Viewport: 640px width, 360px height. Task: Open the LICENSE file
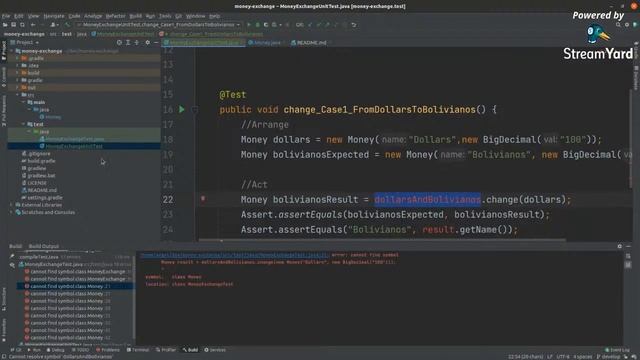point(34,183)
